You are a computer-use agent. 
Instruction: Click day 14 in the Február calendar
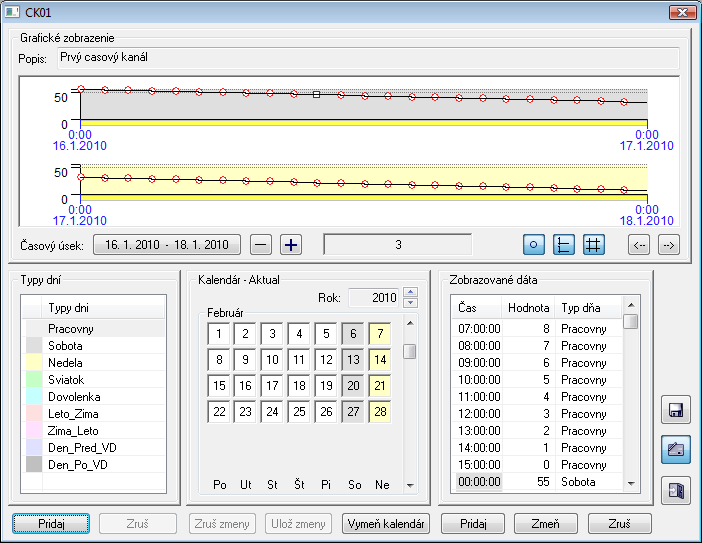coord(380,360)
